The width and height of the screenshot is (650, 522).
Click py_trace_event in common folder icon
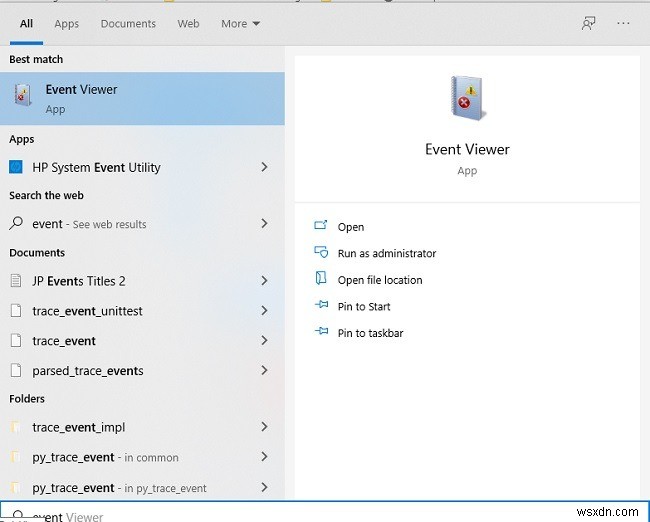point(15,457)
